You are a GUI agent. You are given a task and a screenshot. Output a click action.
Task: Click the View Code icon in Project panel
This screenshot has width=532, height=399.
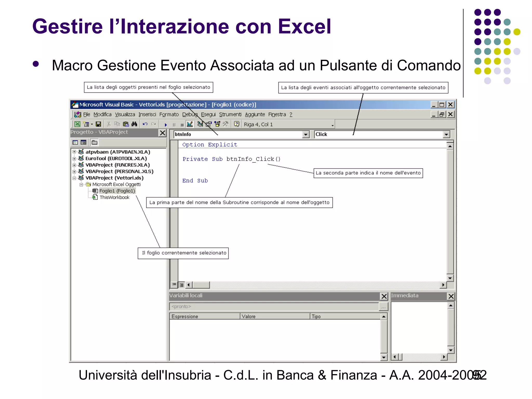(x=75, y=142)
